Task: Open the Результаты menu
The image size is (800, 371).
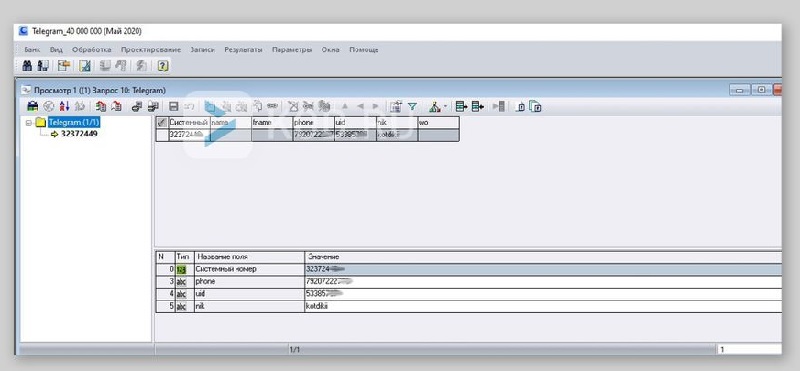Action: [x=243, y=50]
